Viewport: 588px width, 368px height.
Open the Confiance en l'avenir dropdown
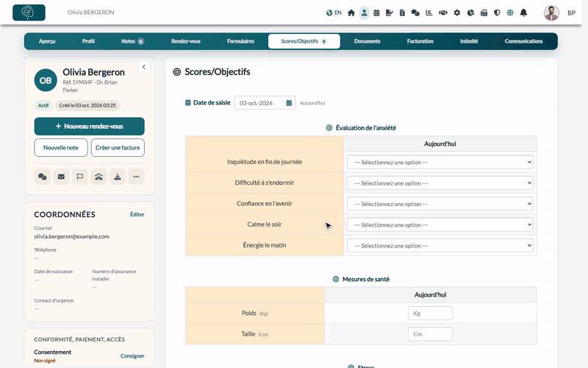tap(440, 204)
